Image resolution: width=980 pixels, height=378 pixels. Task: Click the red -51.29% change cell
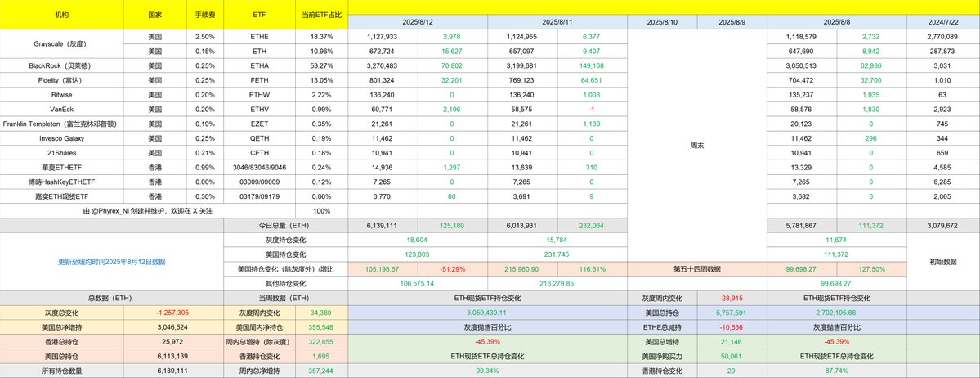click(x=452, y=268)
